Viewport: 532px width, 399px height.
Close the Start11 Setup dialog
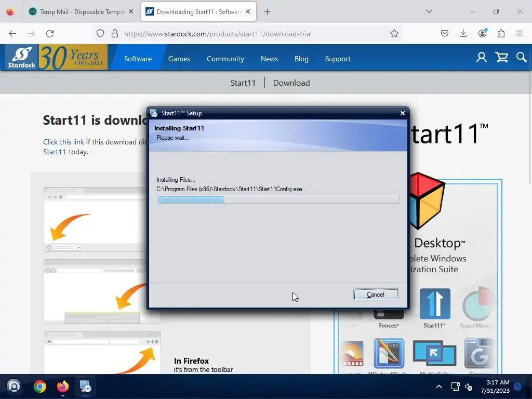coord(403,113)
